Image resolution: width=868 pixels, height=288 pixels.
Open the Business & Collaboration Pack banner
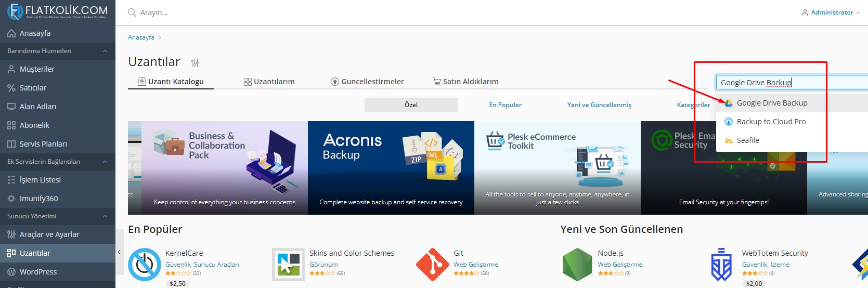tap(225, 168)
